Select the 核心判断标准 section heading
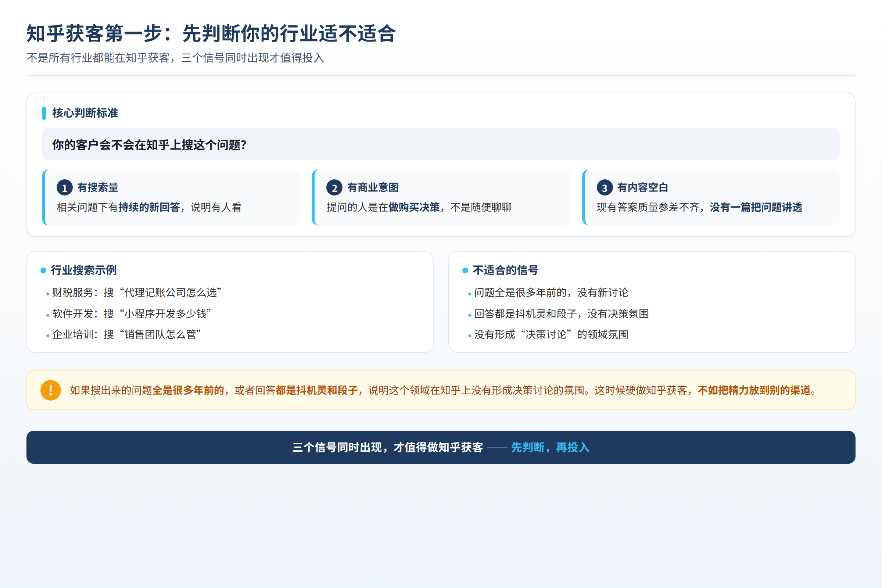This screenshot has height=588, width=882. coord(85,113)
